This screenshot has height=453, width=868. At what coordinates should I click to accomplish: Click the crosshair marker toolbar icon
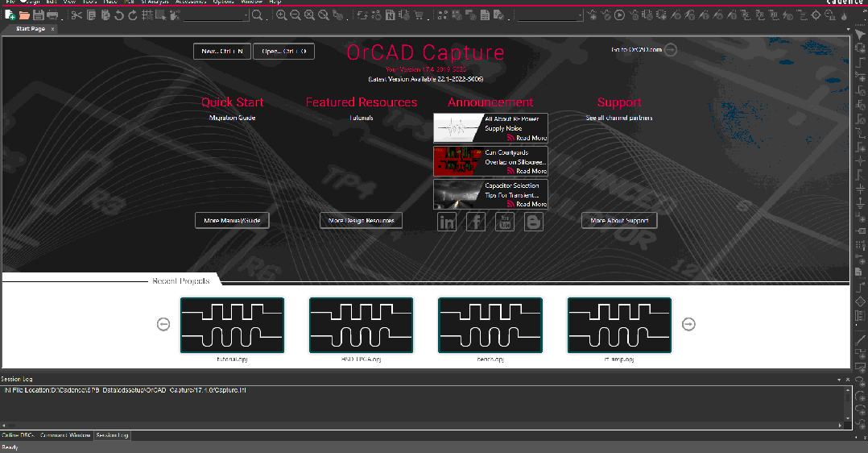816,15
